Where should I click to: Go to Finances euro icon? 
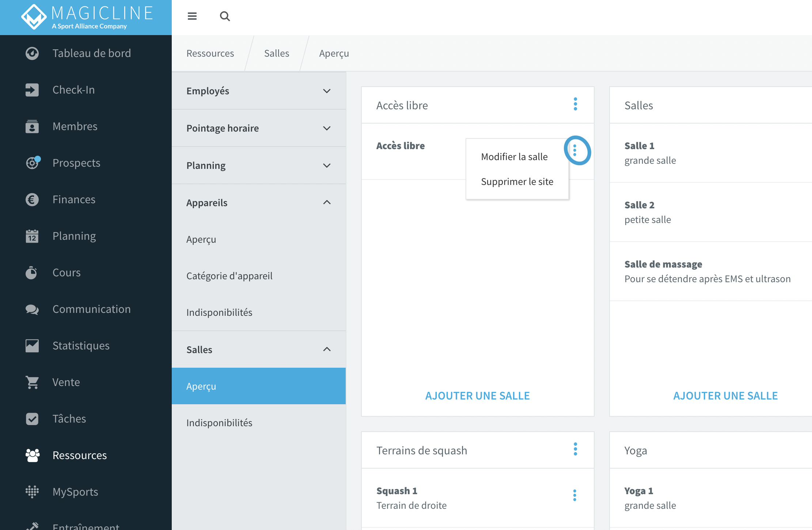click(32, 200)
